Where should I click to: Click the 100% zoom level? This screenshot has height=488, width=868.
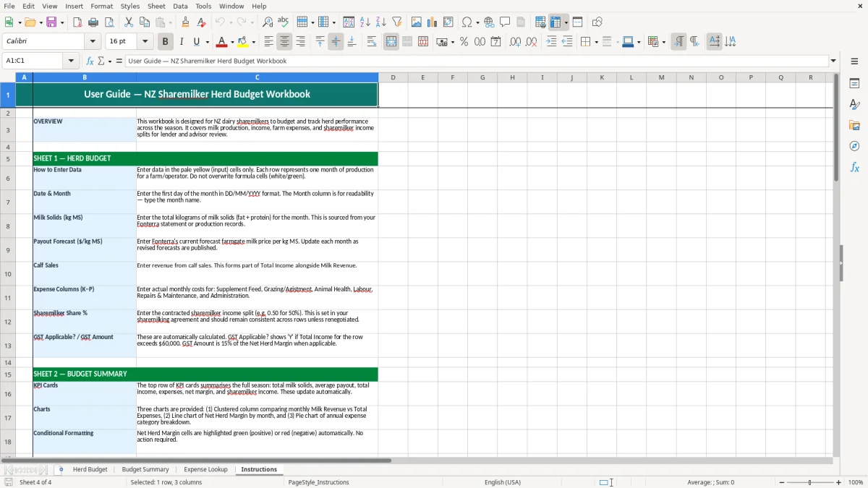click(x=856, y=482)
